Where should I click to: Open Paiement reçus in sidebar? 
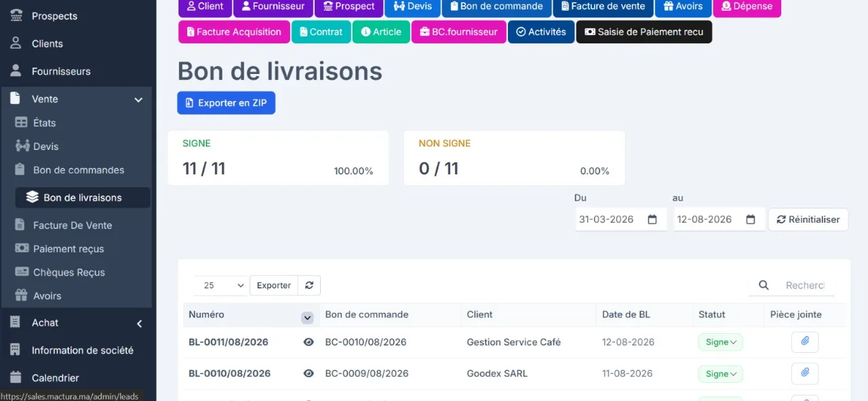point(68,249)
